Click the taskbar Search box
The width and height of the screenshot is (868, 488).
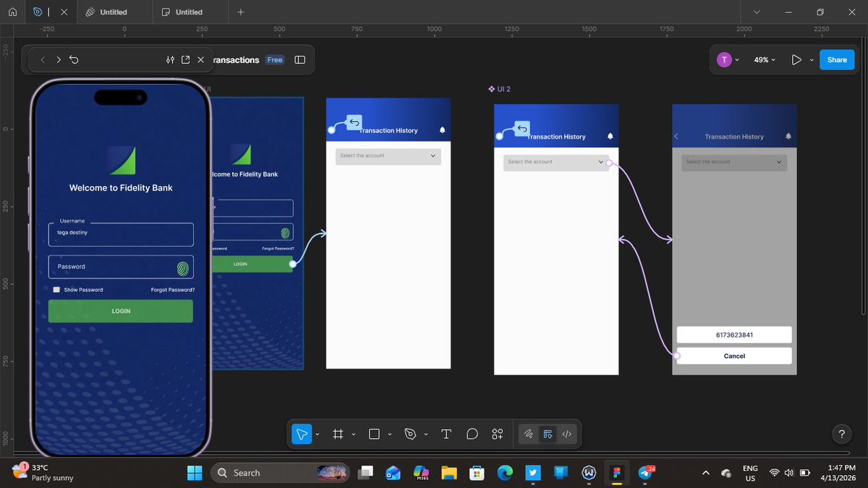click(x=279, y=473)
